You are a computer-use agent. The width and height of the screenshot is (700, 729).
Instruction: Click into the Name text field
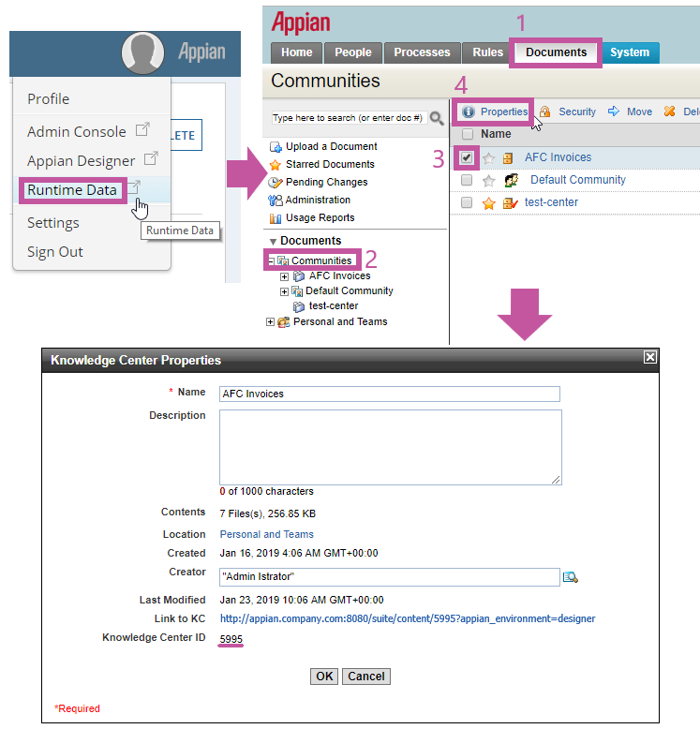390,394
